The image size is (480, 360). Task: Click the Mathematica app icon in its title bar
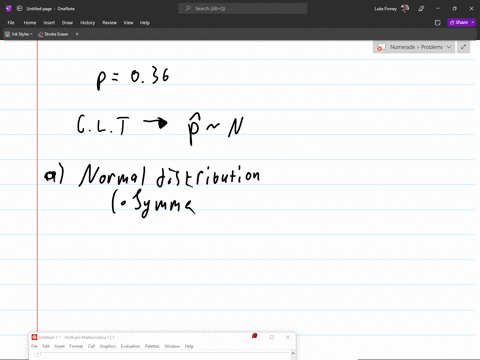(x=34, y=337)
